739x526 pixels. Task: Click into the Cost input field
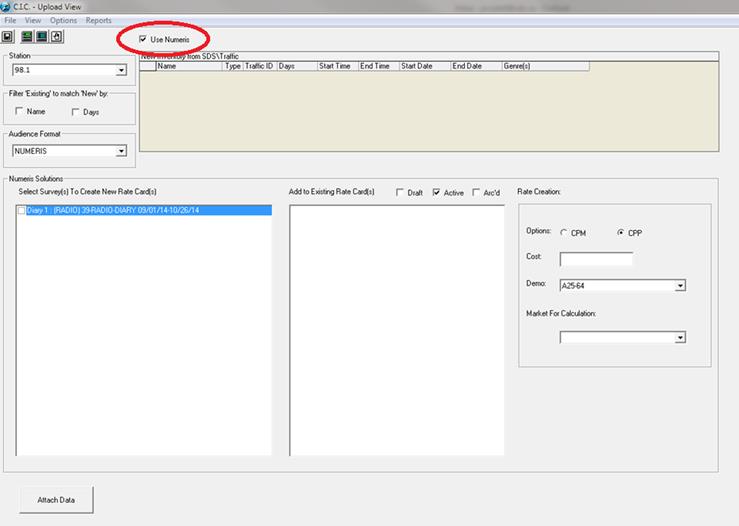click(596, 259)
